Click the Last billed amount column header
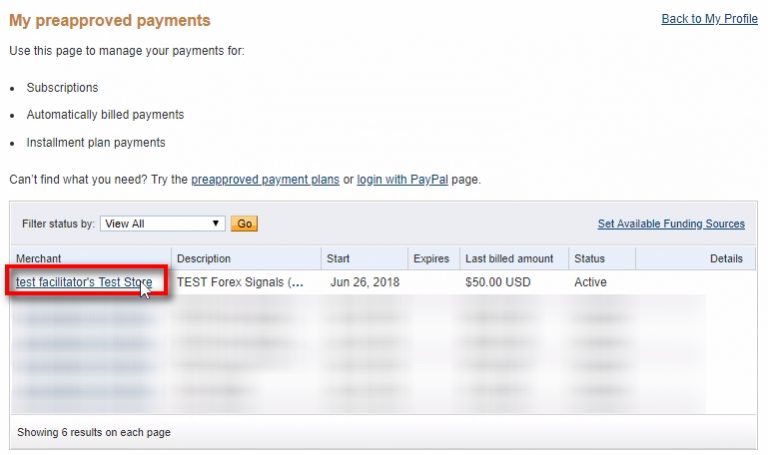Viewport: 768px width, 455px height. coord(509,259)
